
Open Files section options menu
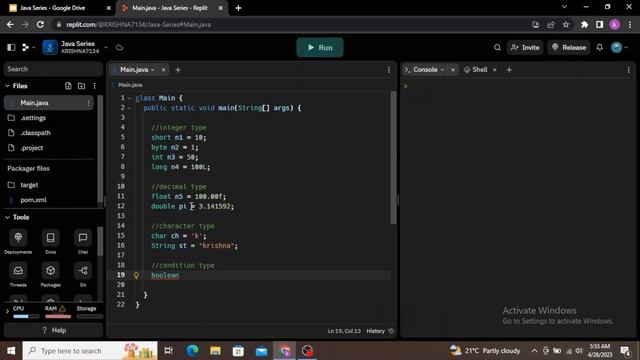pos(95,86)
